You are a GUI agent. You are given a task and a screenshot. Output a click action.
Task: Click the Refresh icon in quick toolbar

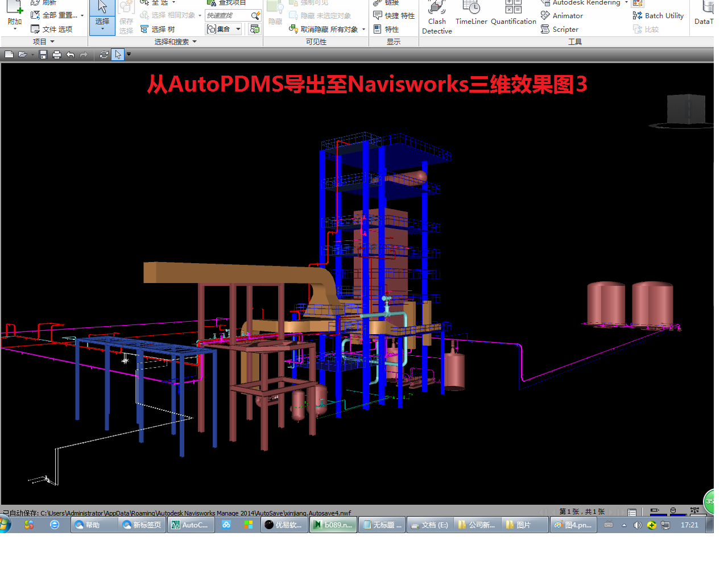(104, 55)
